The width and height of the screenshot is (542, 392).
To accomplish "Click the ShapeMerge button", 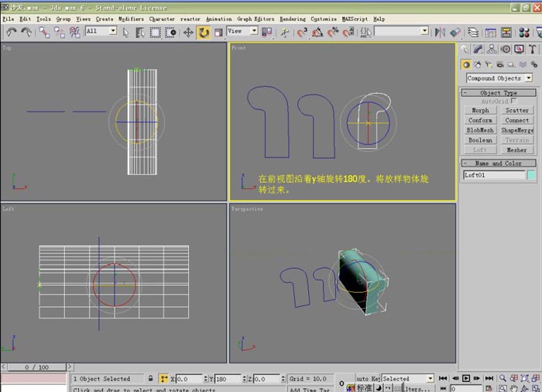I will (517, 130).
